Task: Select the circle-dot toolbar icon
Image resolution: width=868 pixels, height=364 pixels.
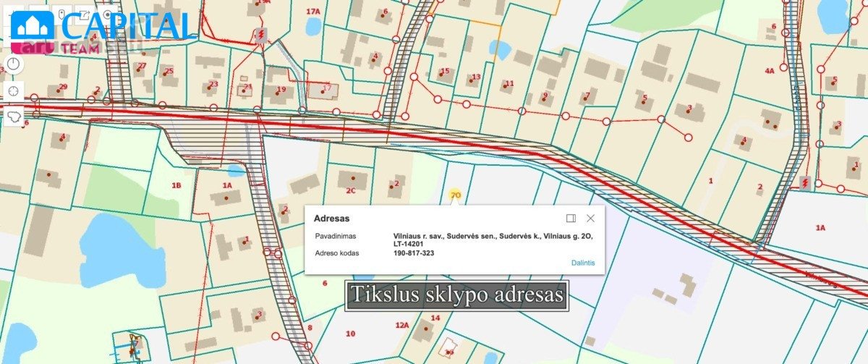Action: point(107,14)
